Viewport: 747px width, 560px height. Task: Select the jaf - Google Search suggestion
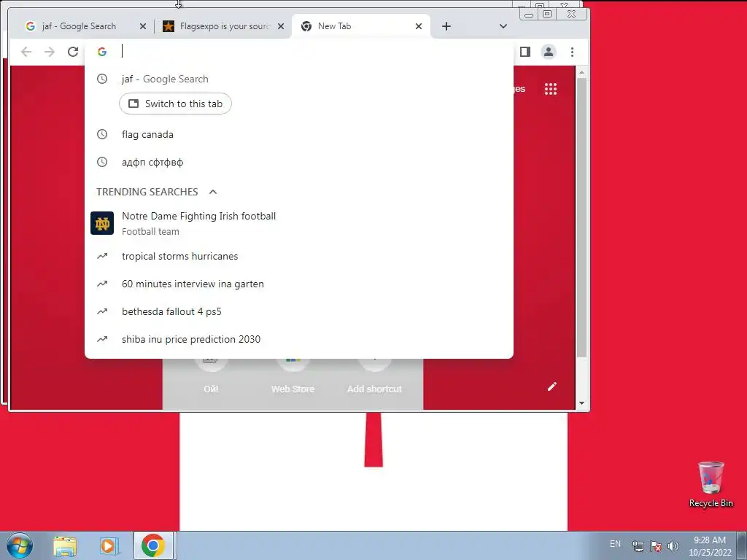click(x=298, y=79)
